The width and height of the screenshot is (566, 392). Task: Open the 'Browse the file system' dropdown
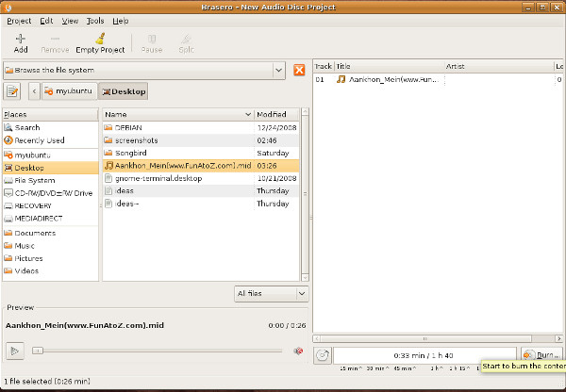pos(144,71)
